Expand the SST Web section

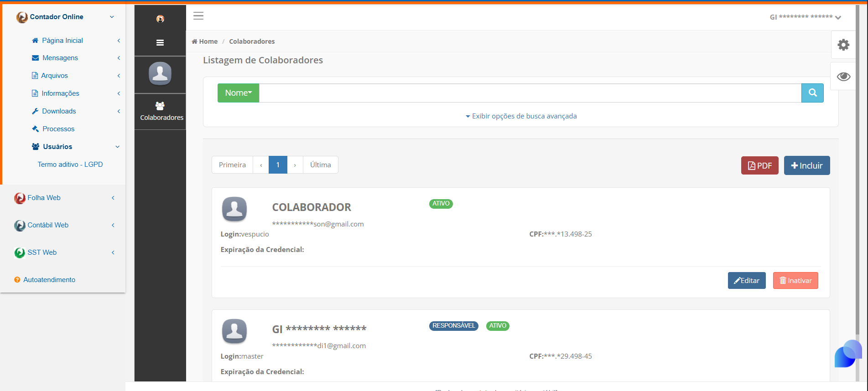[113, 252]
